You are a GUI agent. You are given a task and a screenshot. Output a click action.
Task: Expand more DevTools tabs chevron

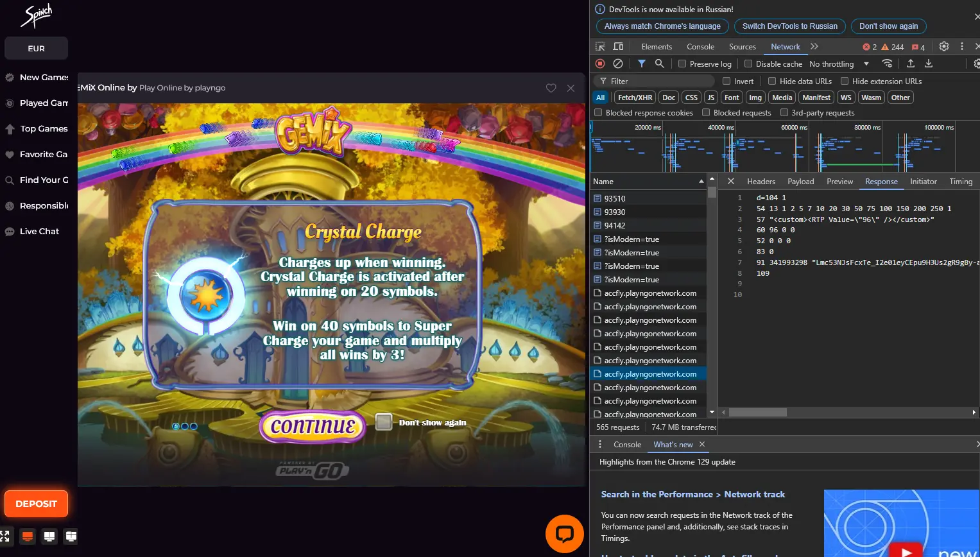[814, 46]
